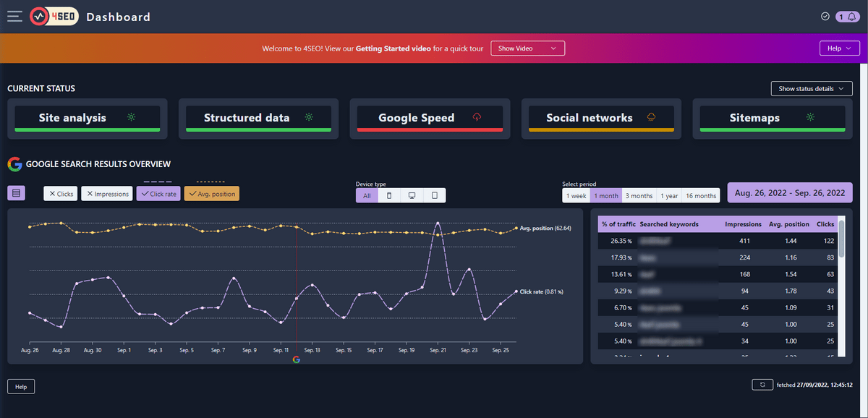Click the Dashboard page title
This screenshot has width=868, height=418.
tap(119, 17)
